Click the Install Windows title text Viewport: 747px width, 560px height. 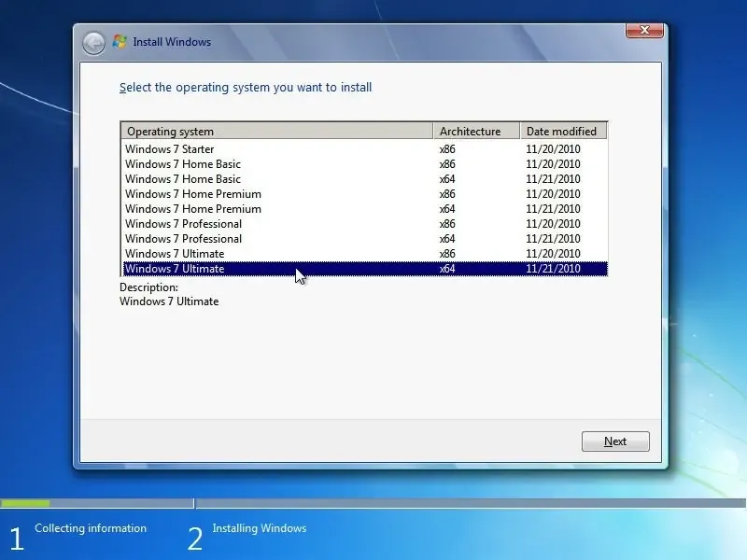[175, 42]
